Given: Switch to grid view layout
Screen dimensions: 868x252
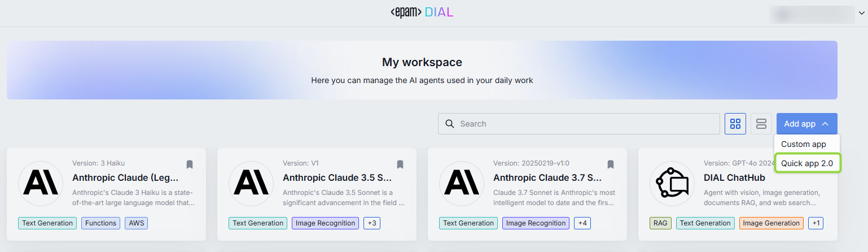Looking at the screenshot, I should pyautogui.click(x=735, y=124).
